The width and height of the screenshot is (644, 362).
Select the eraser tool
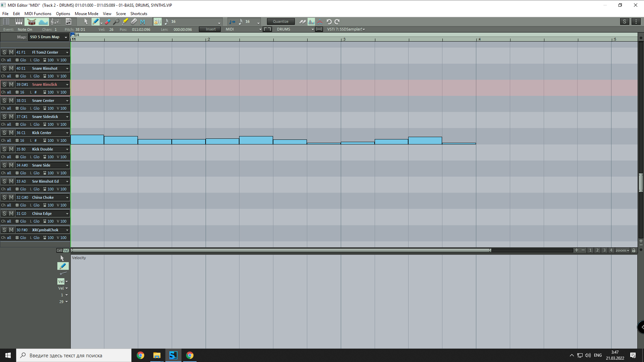(x=107, y=22)
